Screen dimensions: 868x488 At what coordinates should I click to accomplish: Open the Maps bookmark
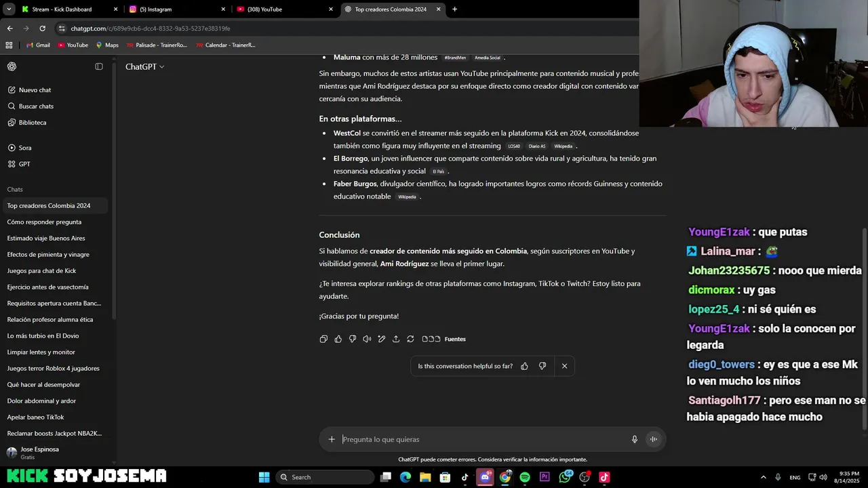tap(107, 45)
